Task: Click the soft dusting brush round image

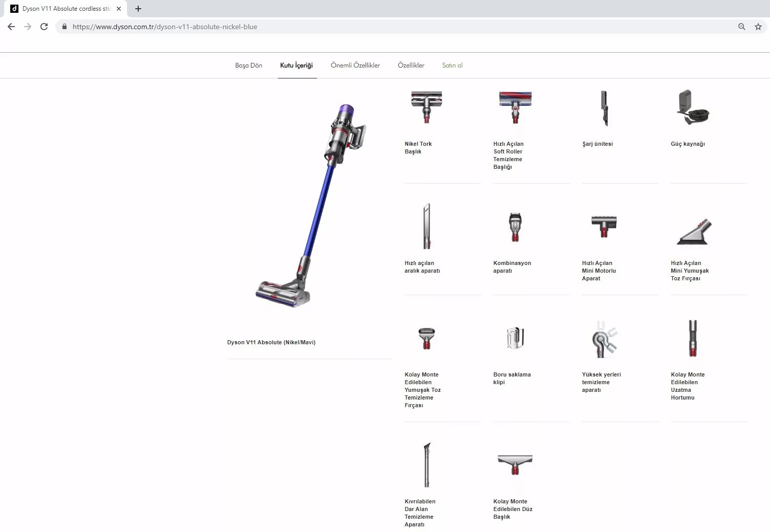Action: coord(426,338)
